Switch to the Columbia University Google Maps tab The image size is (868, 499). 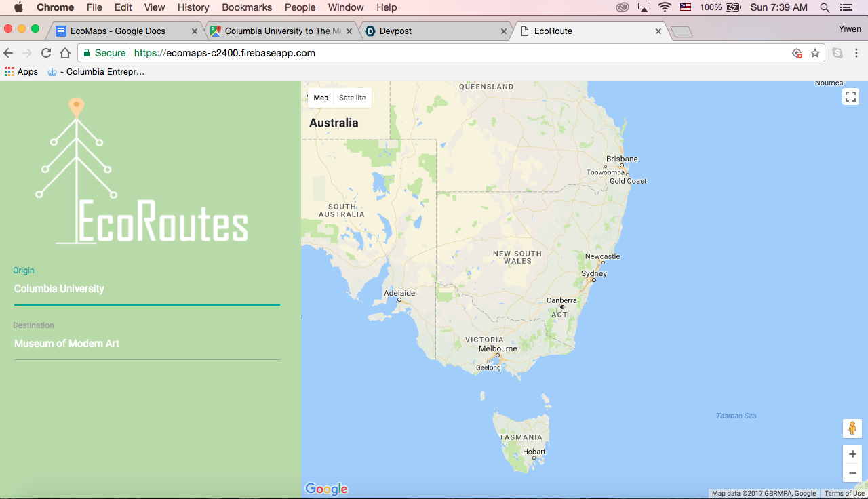(x=283, y=31)
